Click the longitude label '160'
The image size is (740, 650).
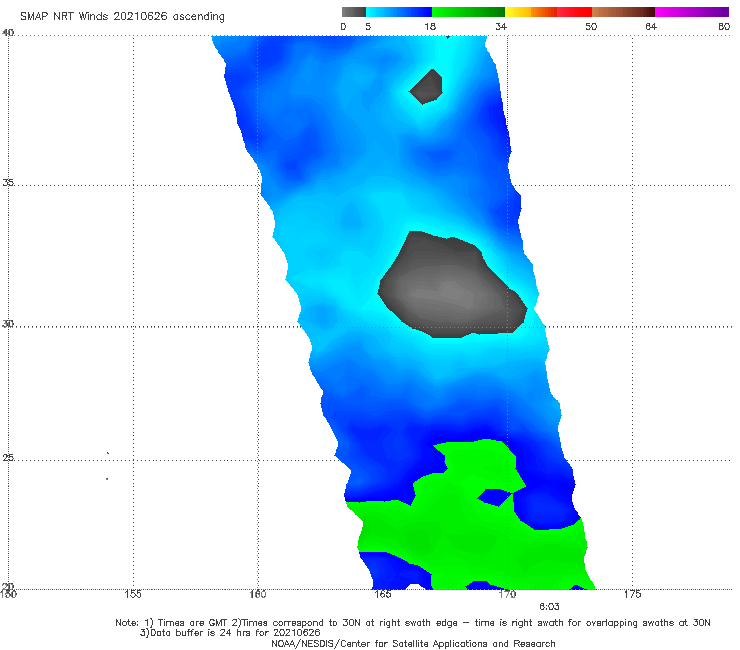(x=258, y=594)
